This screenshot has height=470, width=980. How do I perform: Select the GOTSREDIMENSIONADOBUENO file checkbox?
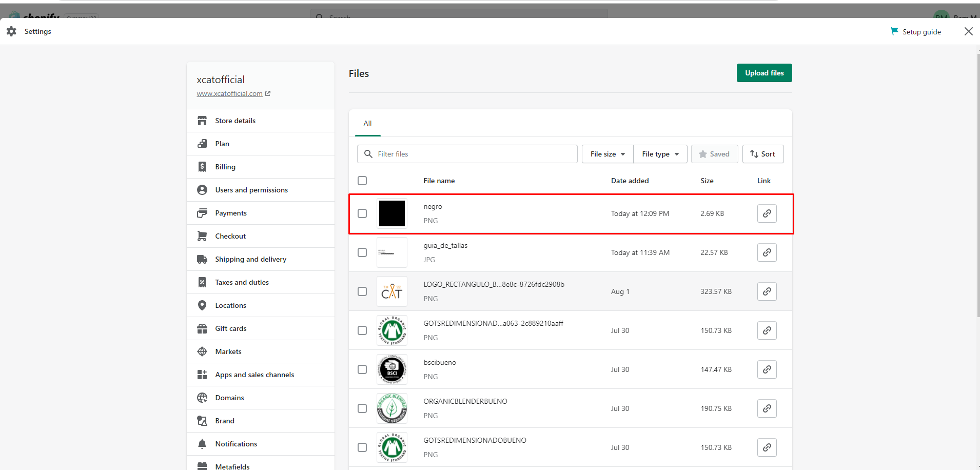click(362, 447)
